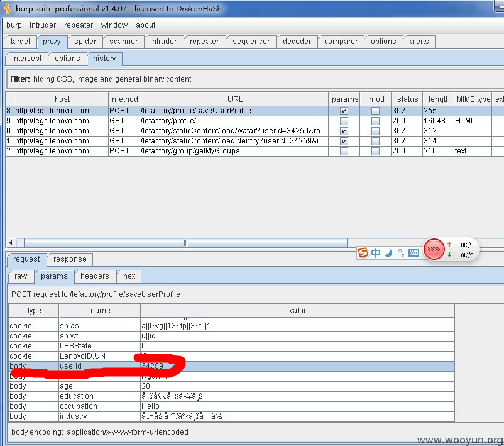
Task: Click the punctuation icon in IME bar
Action: [x=401, y=253]
